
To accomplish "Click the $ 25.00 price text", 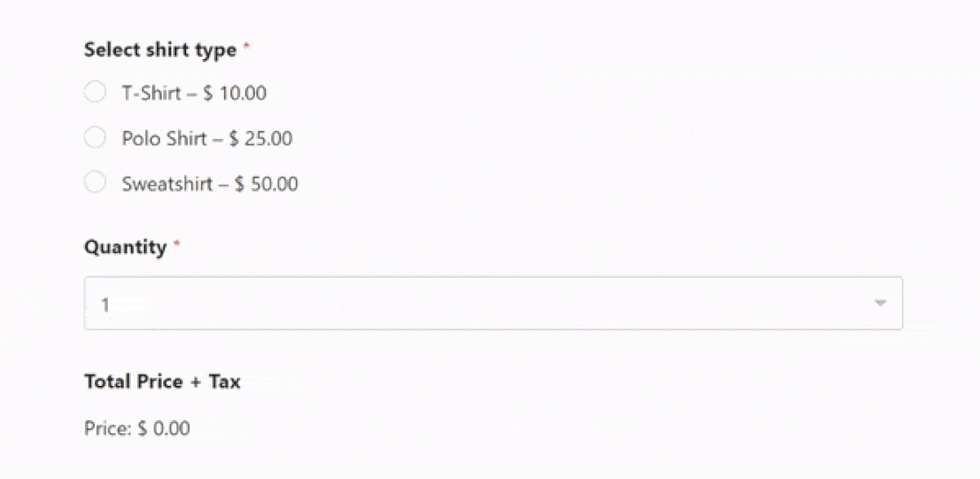I will (x=261, y=138).
